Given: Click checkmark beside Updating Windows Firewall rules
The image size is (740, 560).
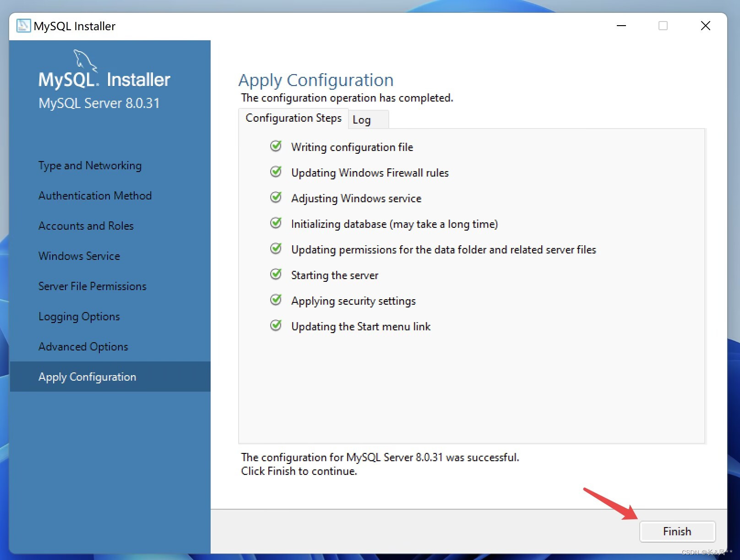Looking at the screenshot, I should (x=276, y=172).
